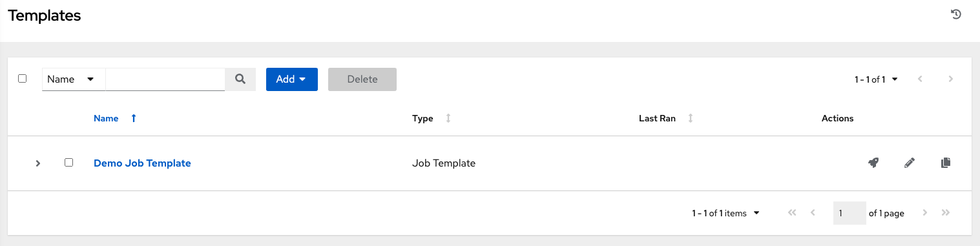Screen dimensions: 980x246
Task: Click into the search text field
Action: (165, 79)
